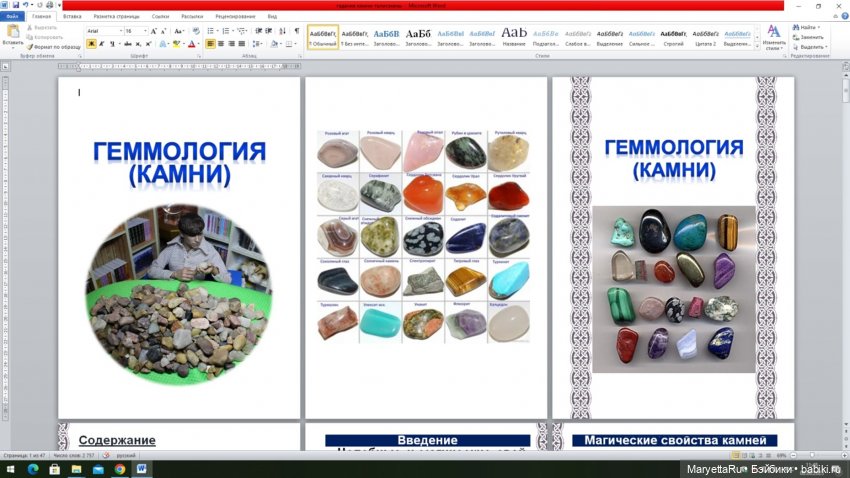Screen dimensions: 850x478
Task: Click the stones chart image on page two
Action: coord(424,235)
